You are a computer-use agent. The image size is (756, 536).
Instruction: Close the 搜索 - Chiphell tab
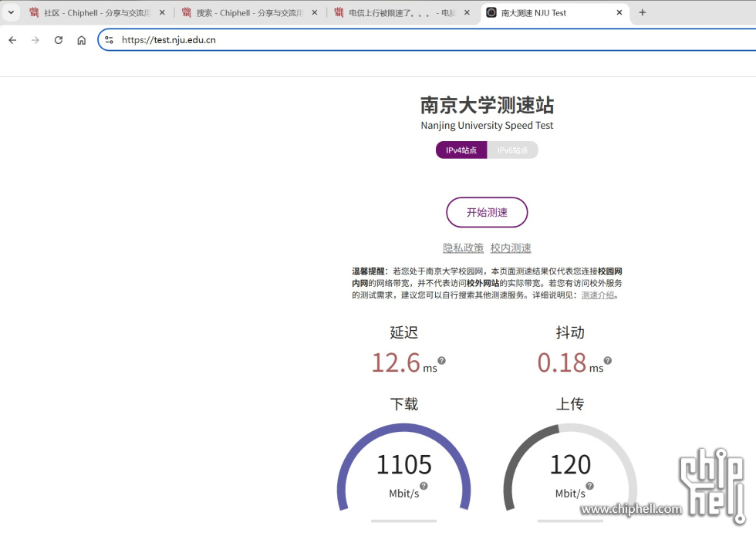pos(315,12)
